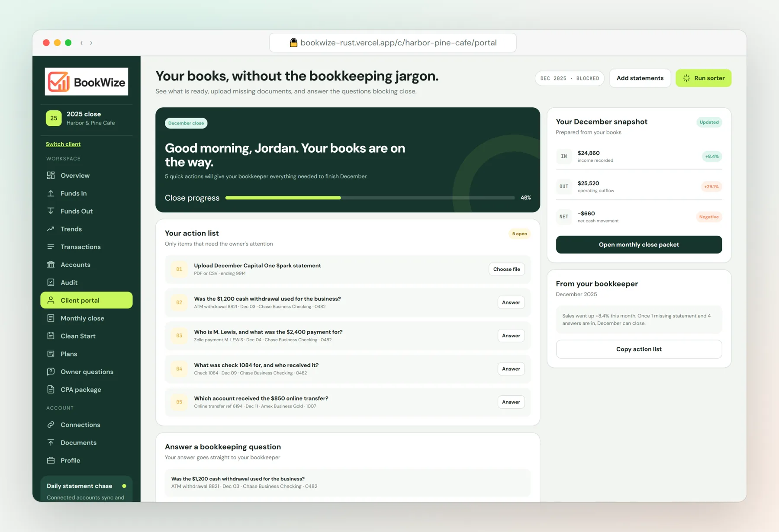Open Monthly close in the sidebar
The height and width of the screenshot is (532, 779).
pos(87,318)
